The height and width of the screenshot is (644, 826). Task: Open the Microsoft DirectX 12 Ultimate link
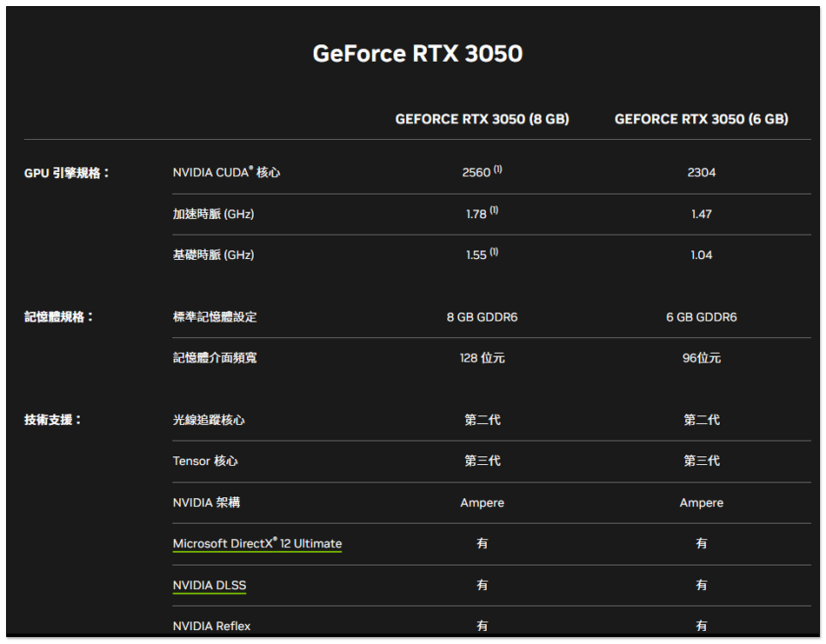click(256, 543)
